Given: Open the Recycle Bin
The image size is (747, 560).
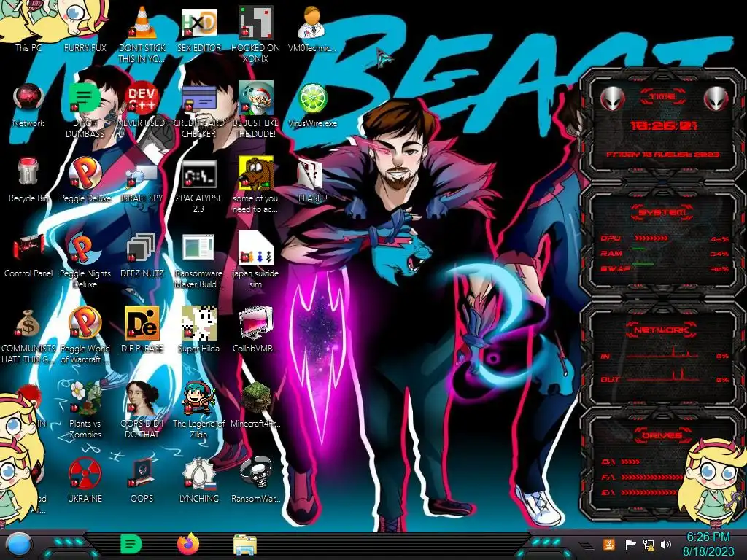Looking at the screenshot, I should tap(28, 172).
